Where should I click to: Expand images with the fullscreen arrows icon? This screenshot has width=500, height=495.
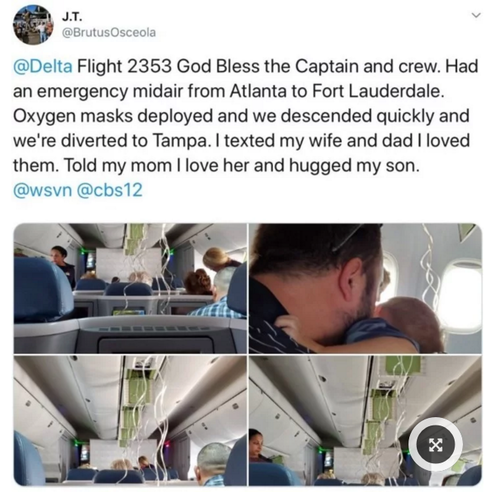pos(435,445)
